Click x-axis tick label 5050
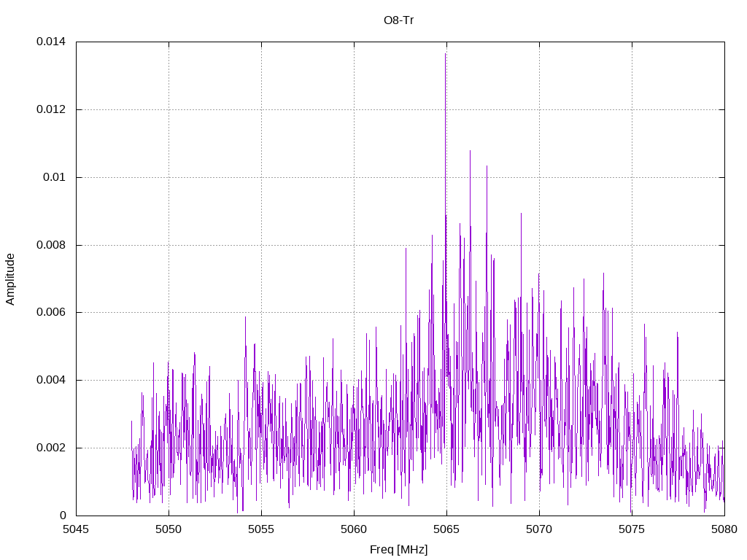Image resolution: width=747 pixels, height=560 pixels. pyautogui.click(x=169, y=529)
